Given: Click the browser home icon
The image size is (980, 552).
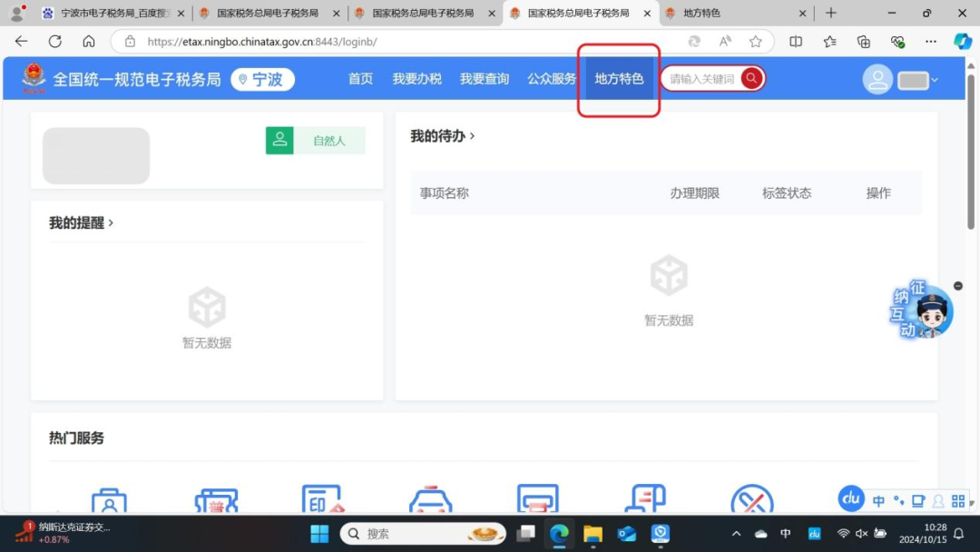Looking at the screenshot, I should (x=89, y=42).
